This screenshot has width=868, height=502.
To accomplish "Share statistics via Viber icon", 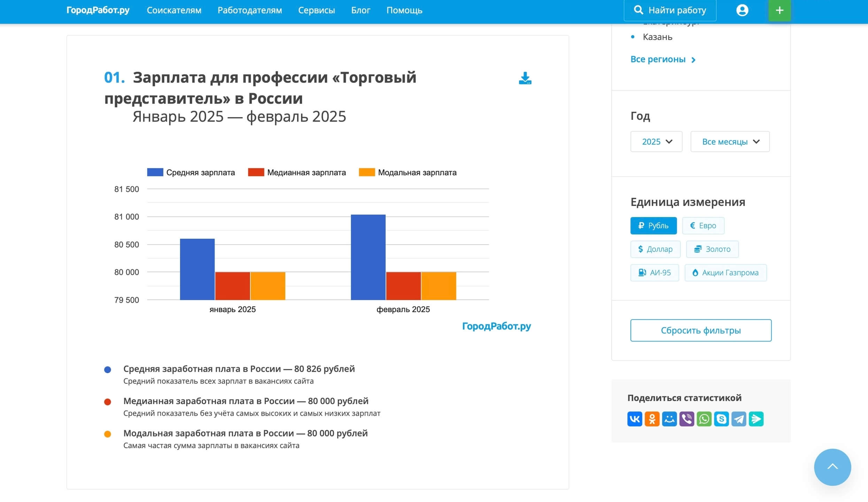I will [x=687, y=419].
